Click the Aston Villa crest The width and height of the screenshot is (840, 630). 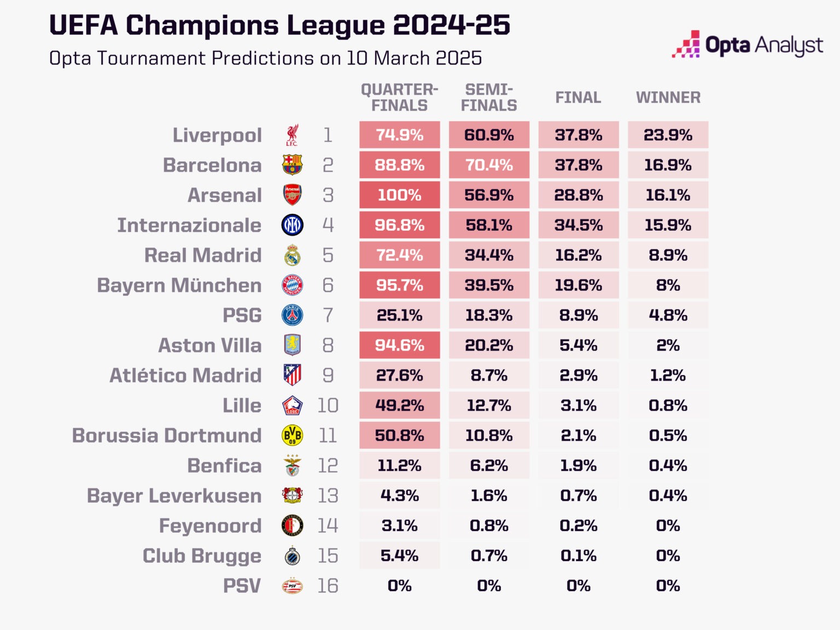tap(292, 345)
